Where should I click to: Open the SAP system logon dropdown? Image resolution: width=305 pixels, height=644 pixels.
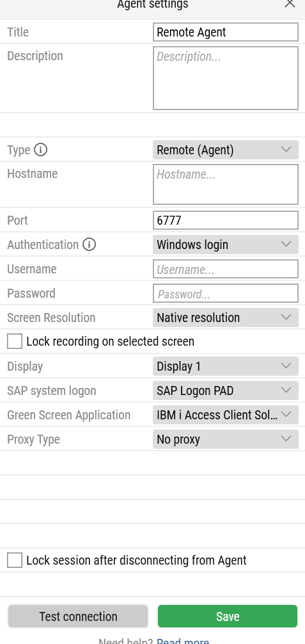pos(225,390)
